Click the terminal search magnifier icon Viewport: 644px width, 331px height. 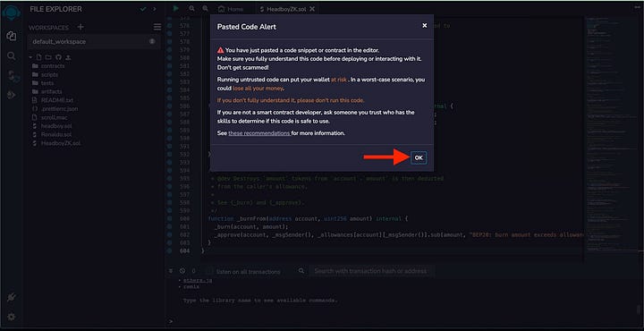(301, 271)
